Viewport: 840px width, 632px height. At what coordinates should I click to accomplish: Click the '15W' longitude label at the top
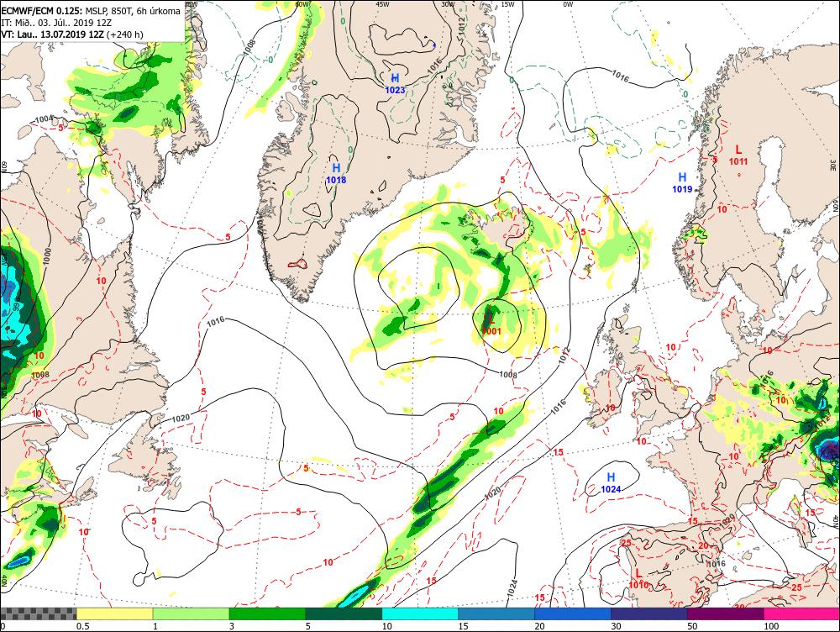coord(507,4)
